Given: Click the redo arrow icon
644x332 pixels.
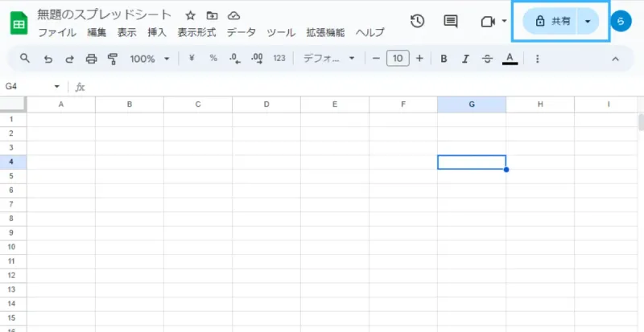Looking at the screenshot, I should point(69,59).
